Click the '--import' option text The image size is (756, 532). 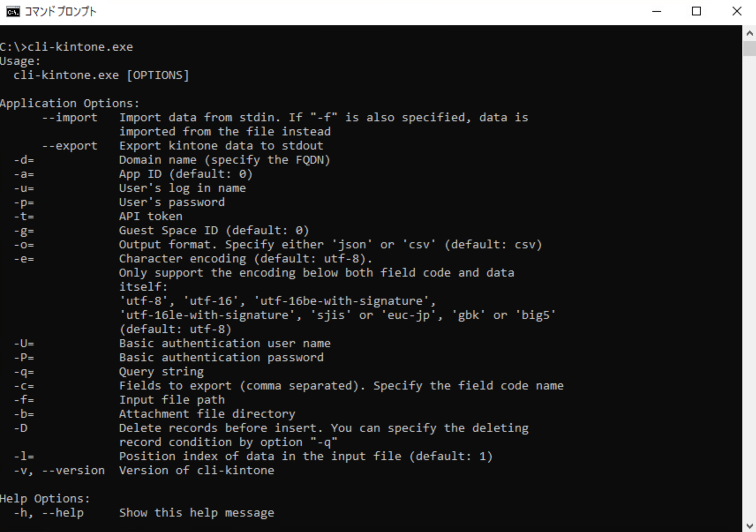(70, 117)
